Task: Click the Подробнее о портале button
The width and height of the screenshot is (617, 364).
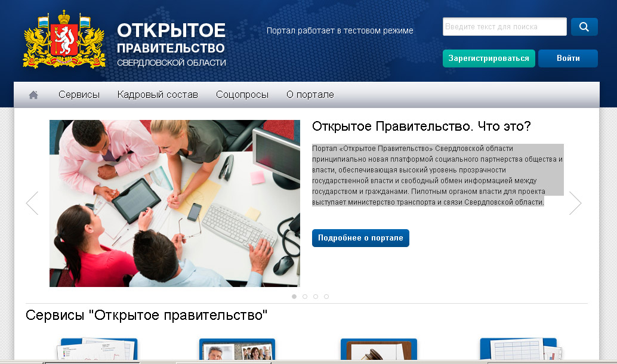Action: [x=360, y=238]
